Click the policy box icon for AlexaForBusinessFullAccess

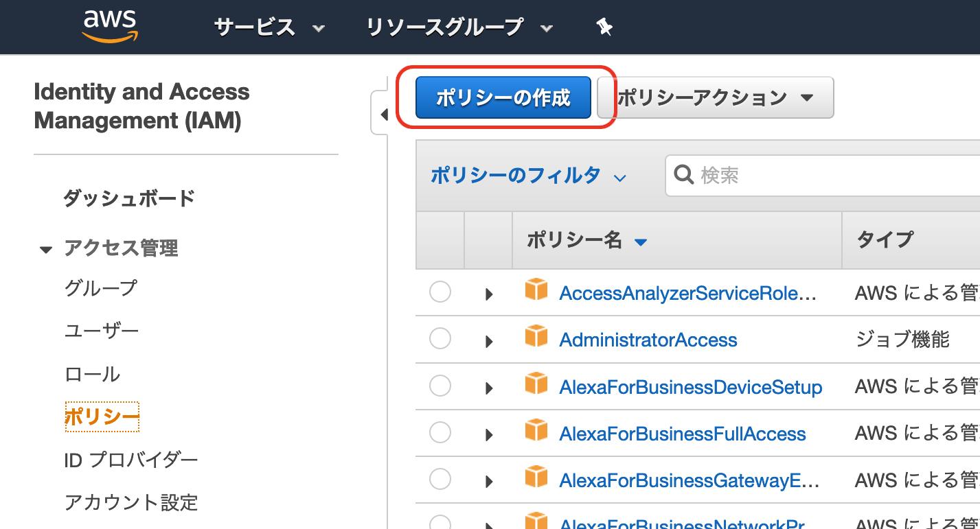point(536,430)
